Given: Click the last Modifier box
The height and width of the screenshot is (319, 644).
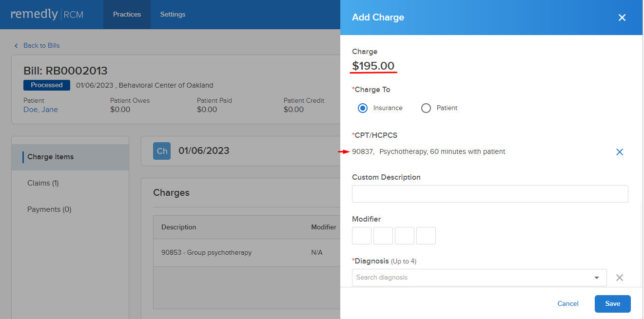Looking at the screenshot, I should pos(426,236).
